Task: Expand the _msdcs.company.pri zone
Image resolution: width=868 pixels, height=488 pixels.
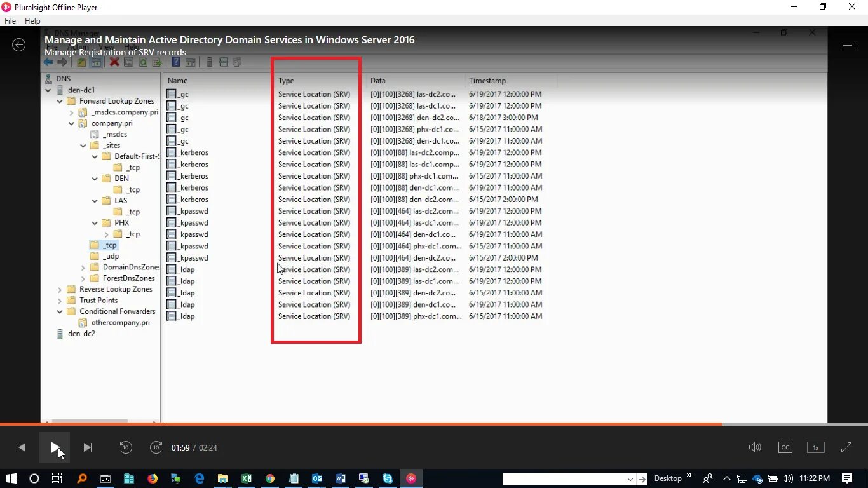Action: pos(72,112)
